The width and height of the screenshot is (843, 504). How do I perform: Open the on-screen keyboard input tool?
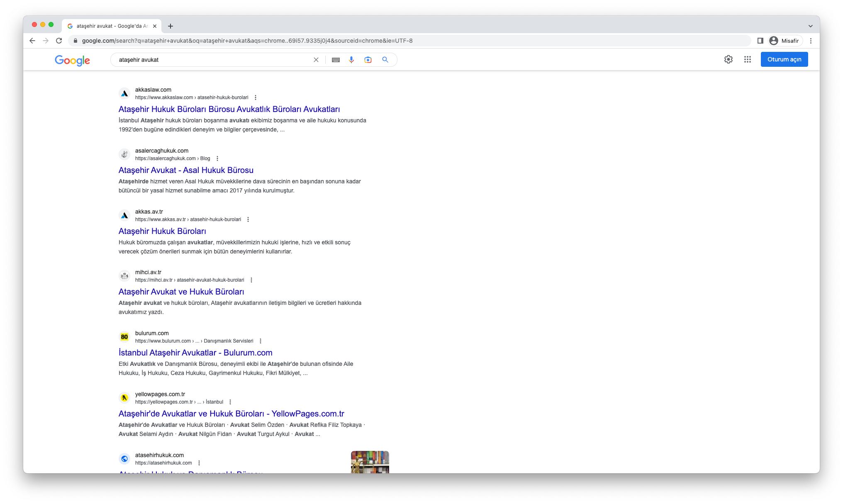tap(336, 60)
